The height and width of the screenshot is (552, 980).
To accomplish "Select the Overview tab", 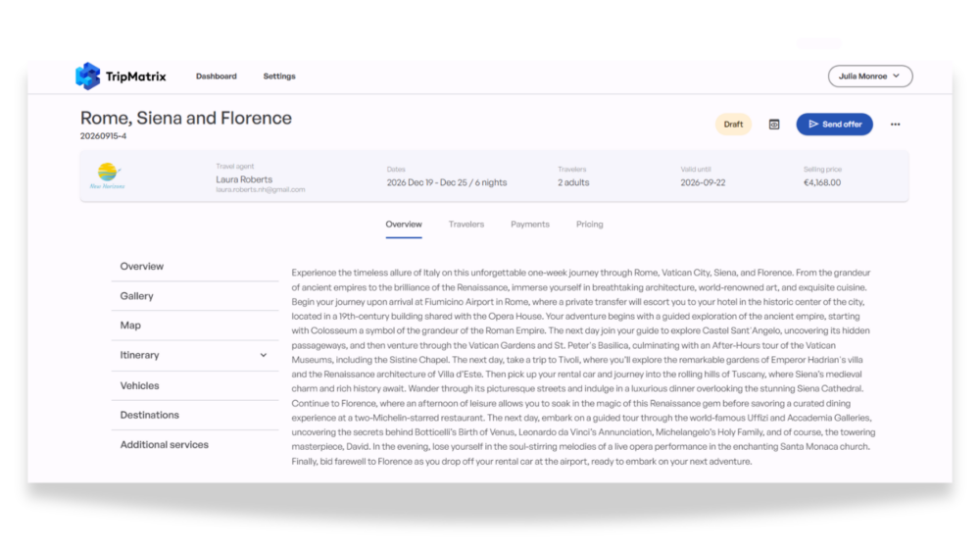I will click(404, 225).
